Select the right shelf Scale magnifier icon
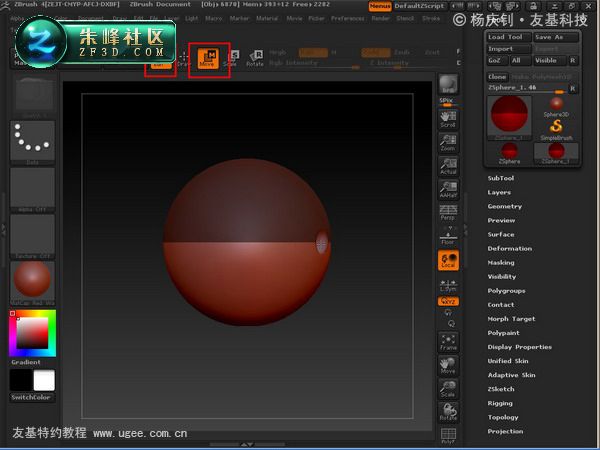The height and width of the screenshot is (450, 600). tap(448, 389)
